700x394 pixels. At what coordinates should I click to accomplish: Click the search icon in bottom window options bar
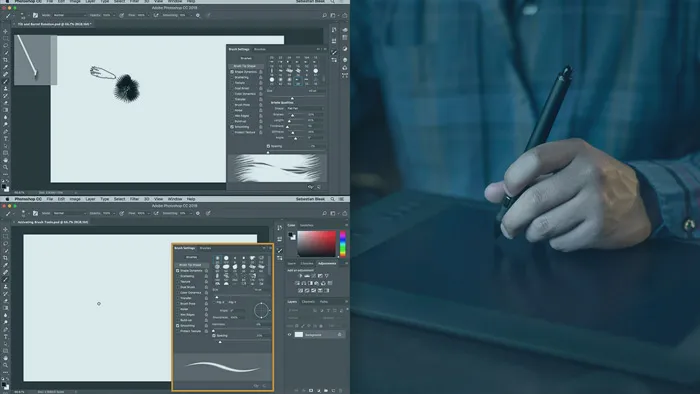pyautogui.click(x=325, y=213)
